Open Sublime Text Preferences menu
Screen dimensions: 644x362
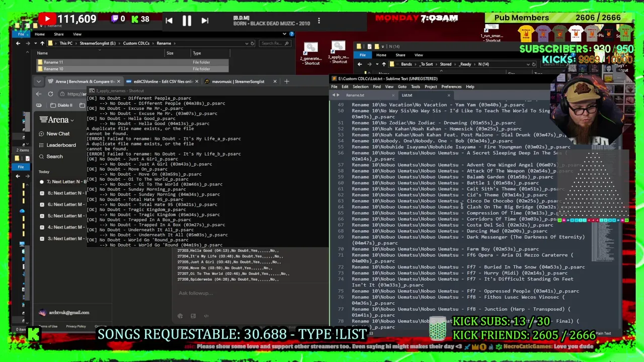[x=451, y=87]
